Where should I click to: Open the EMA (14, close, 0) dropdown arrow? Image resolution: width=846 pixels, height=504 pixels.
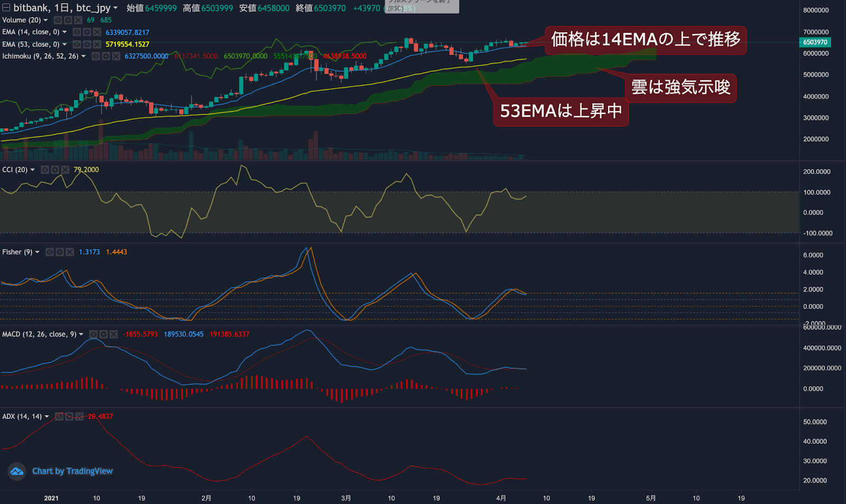[x=65, y=32]
